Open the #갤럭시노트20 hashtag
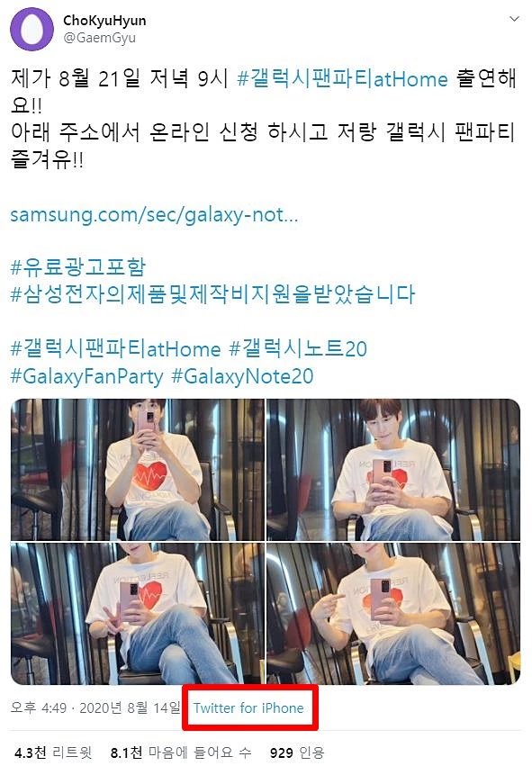Screen dimensions: 532x775 [298, 348]
